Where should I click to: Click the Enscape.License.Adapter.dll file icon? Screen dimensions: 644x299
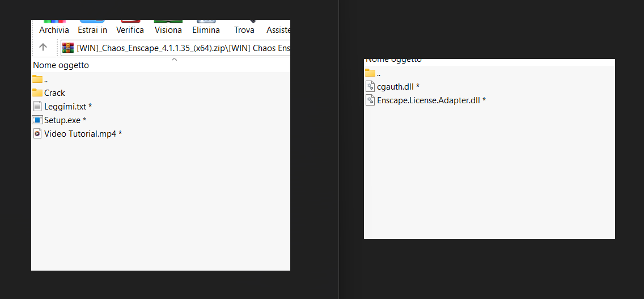370,100
